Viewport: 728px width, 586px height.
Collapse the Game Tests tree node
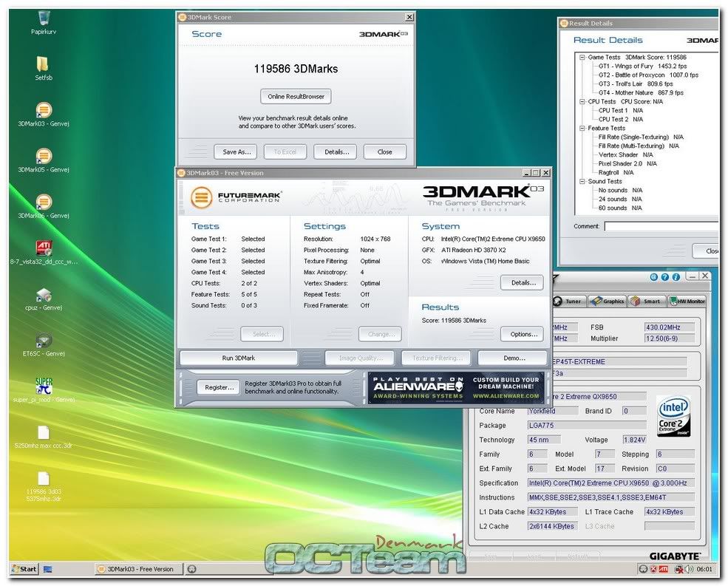[x=582, y=57]
